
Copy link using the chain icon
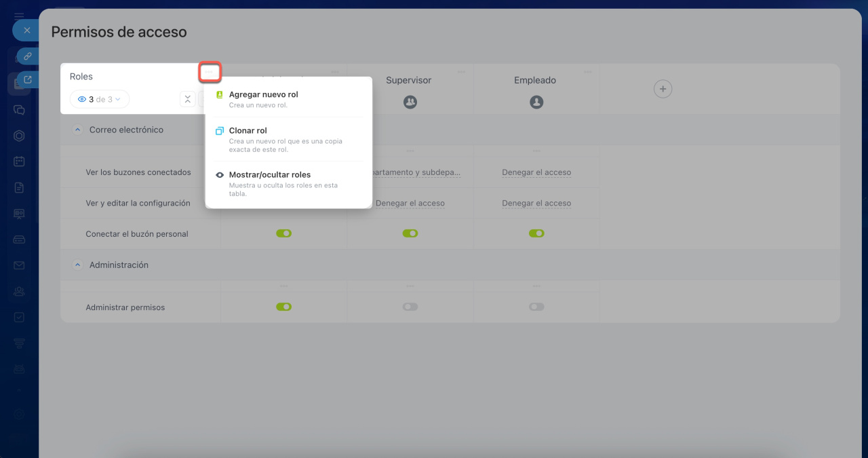pos(28,56)
